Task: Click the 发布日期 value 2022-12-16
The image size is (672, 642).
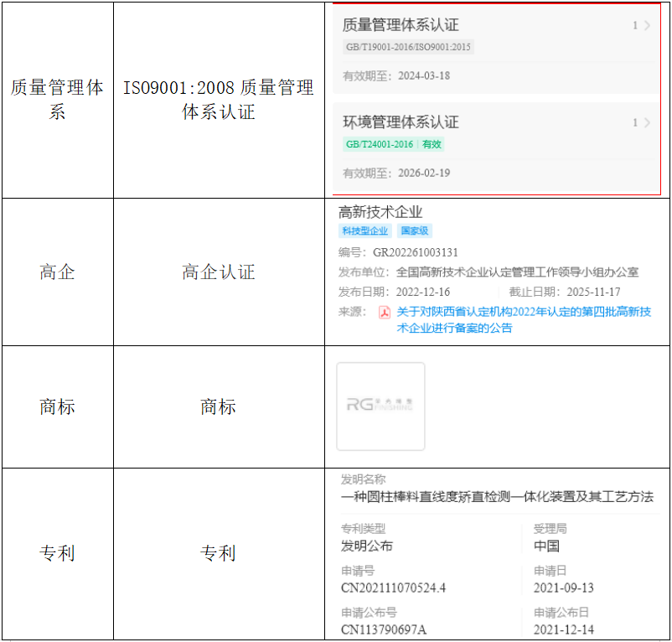Action: click(423, 293)
